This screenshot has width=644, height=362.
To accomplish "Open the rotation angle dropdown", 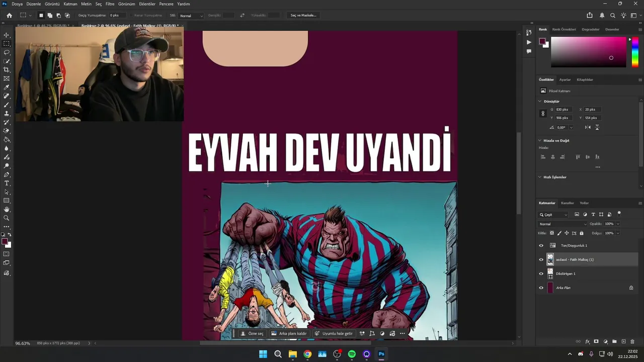I will (571, 128).
